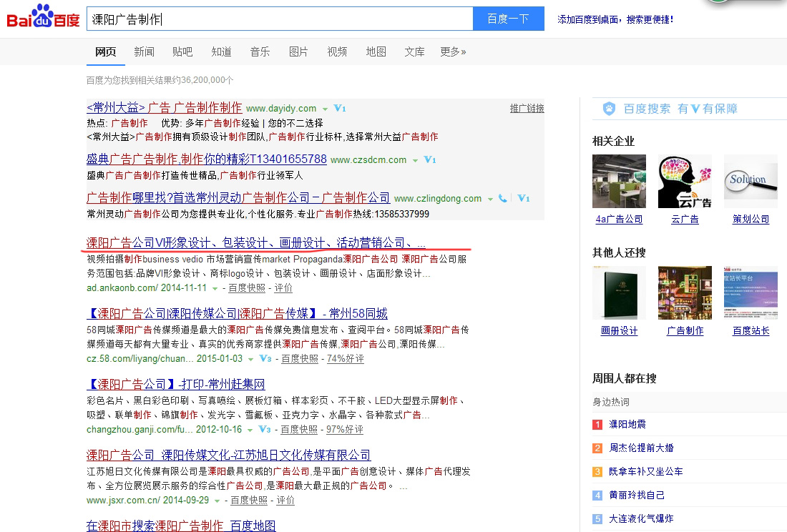Click the V1 badge next to www.czlingdong.com
787x532 pixels.
click(524, 199)
